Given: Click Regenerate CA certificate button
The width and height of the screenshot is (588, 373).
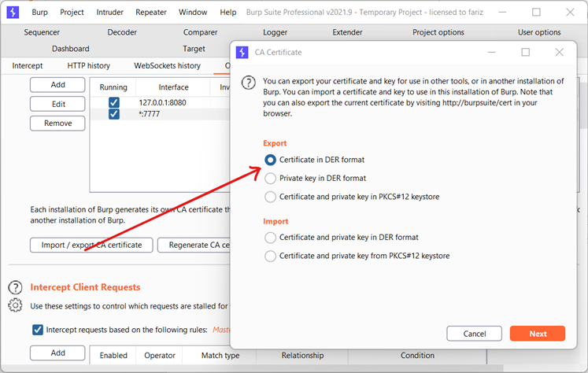Looking at the screenshot, I should [194, 246].
